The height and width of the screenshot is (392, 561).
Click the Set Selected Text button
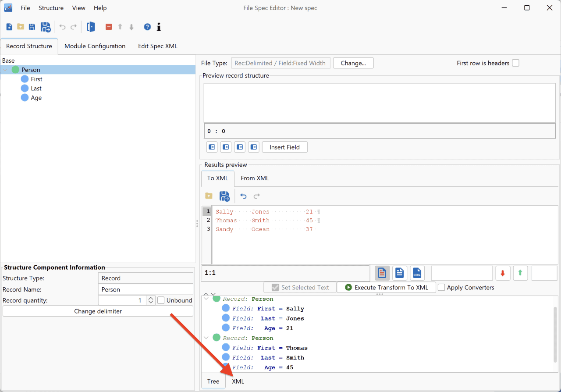click(300, 288)
